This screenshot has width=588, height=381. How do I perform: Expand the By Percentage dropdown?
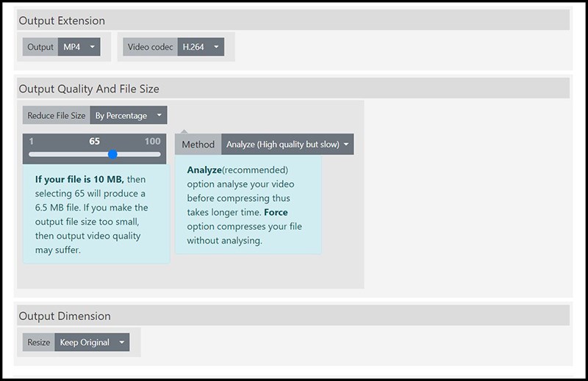tap(128, 115)
